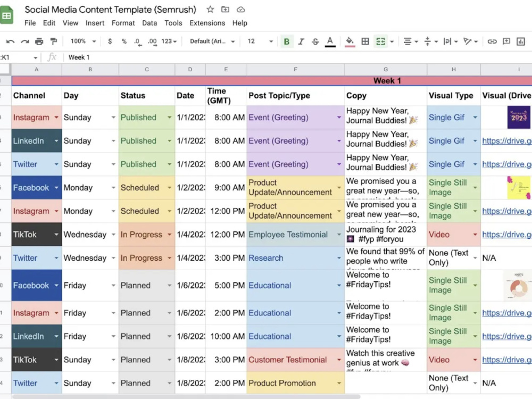Toggle Italic formatting
The height and width of the screenshot is (399, 532).
(x=301, y=41)
